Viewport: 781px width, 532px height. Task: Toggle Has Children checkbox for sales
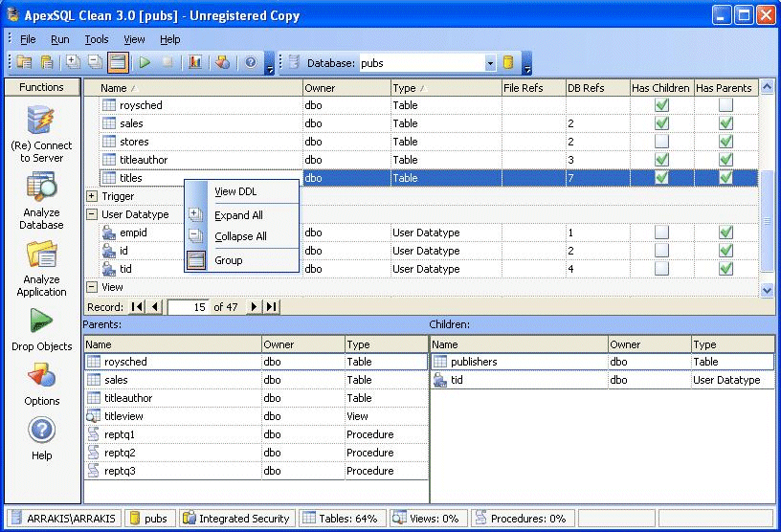pos(661,123)
